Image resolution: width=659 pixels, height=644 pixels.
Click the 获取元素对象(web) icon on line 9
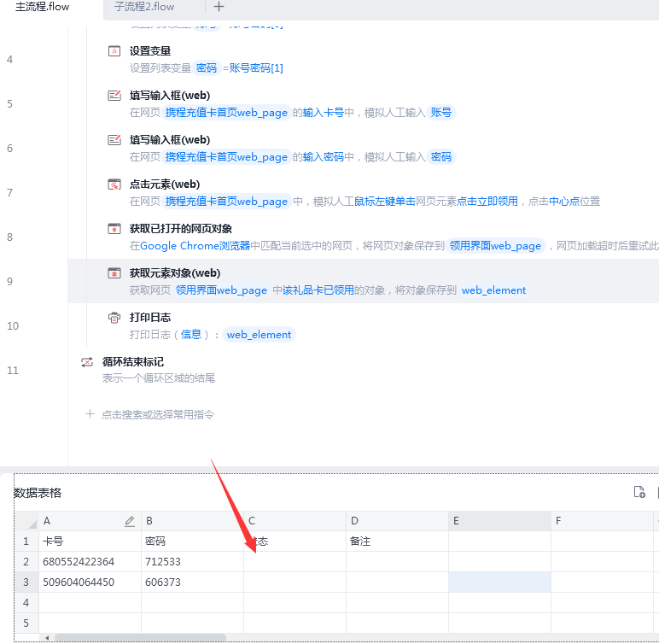tap(114, 273)
